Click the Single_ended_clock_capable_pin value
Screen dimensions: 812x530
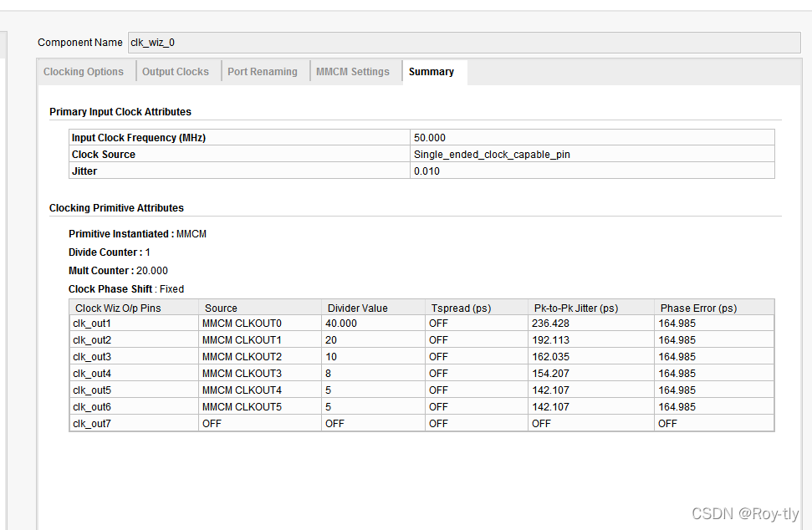(592, 155)
